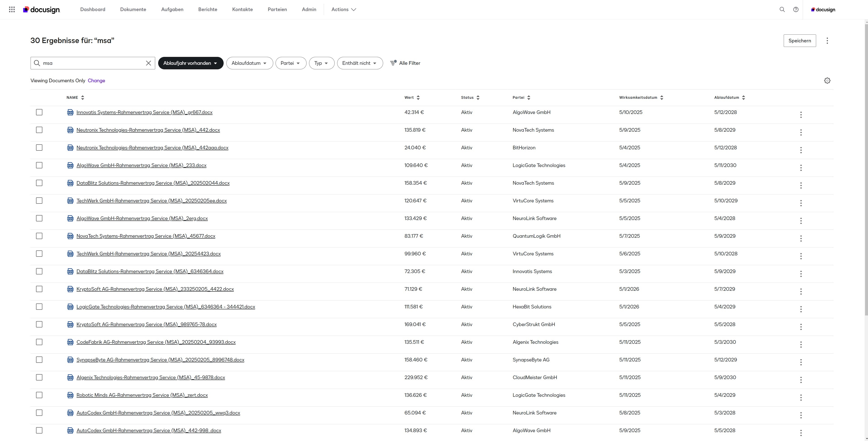Clear the msa search with the X icon
The width and height of the screenshot is (868, 441).
click(x=148, y=63)
